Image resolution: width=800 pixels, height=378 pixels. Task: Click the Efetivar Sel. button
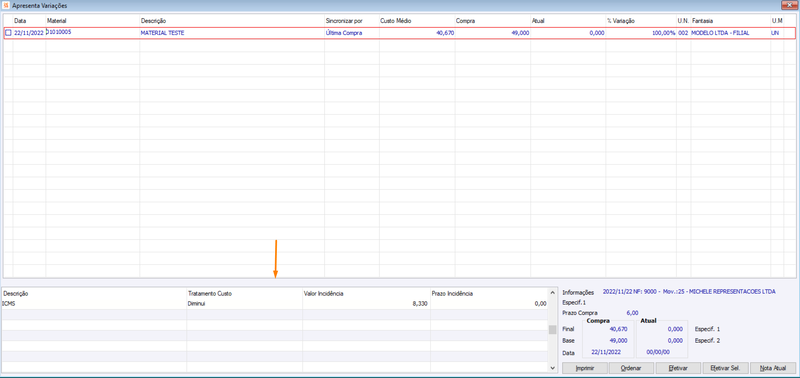(x=725, y=368)
